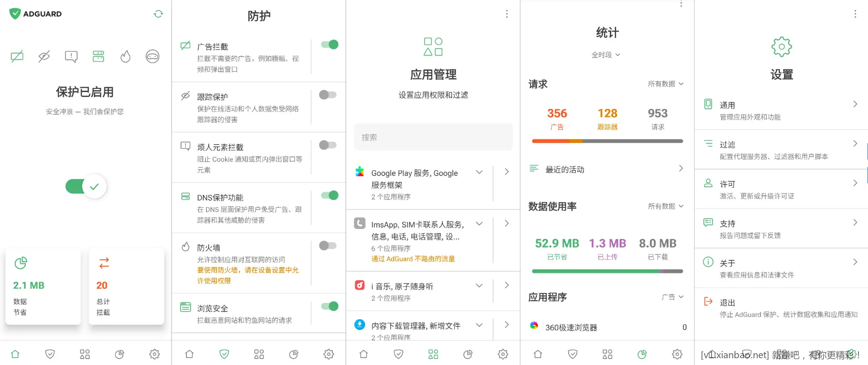Tap the statistics tab on 应用管理 screen

468,354
